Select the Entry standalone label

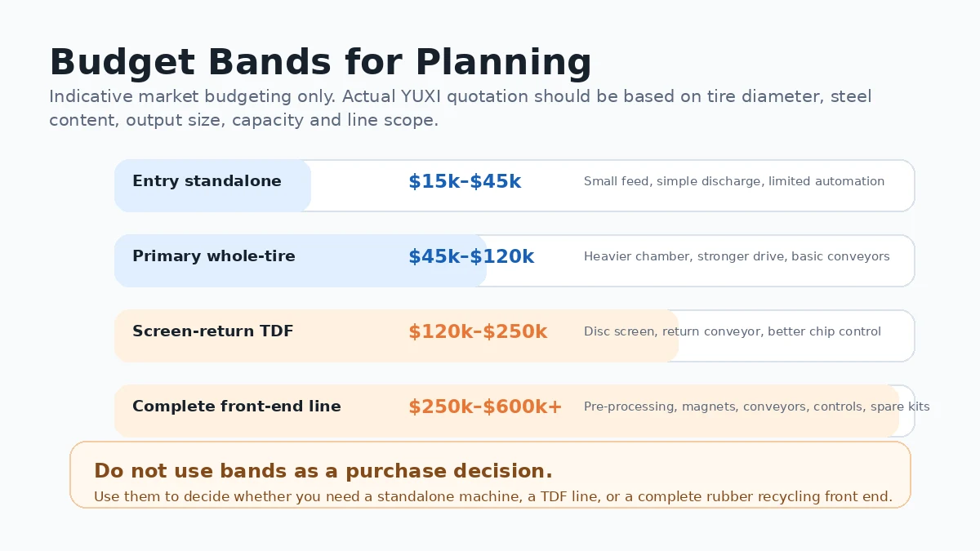(x=207, y=181)
